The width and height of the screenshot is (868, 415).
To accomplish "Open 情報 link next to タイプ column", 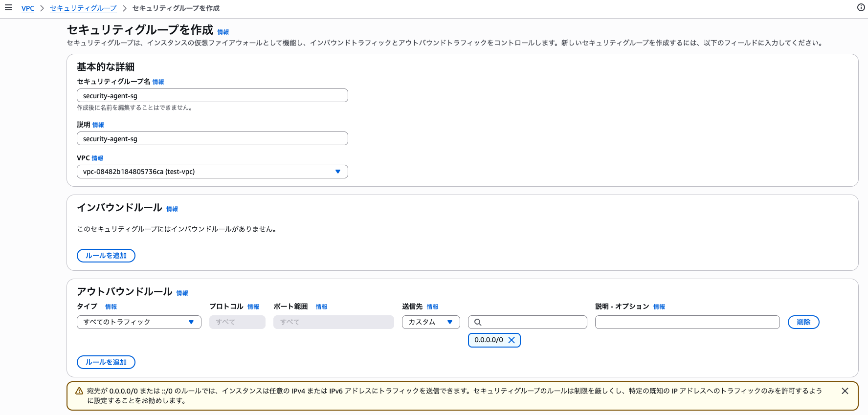I will [x=111, y=307].
